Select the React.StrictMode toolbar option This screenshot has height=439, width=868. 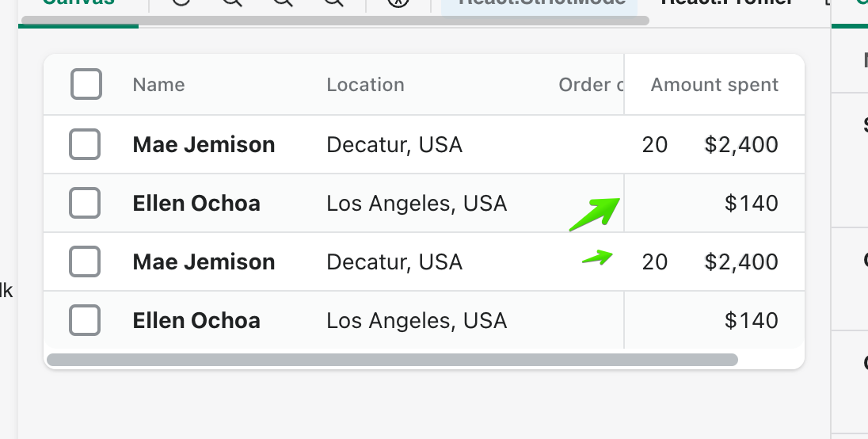click(x=539, y=4)
